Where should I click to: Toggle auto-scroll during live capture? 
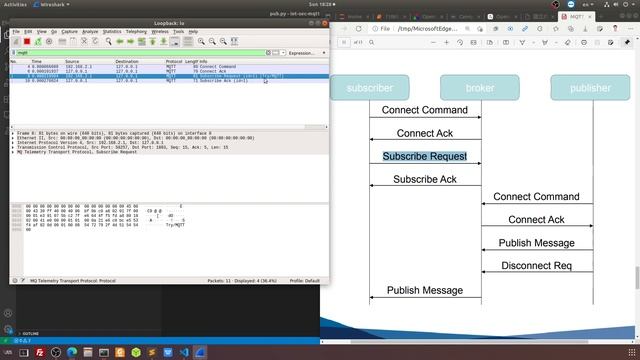(175, 41)
